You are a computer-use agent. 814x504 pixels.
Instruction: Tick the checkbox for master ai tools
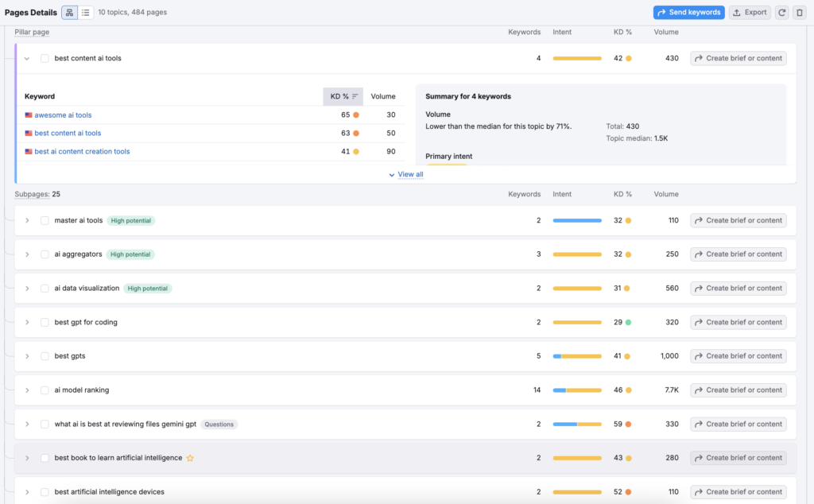(45, 220)
